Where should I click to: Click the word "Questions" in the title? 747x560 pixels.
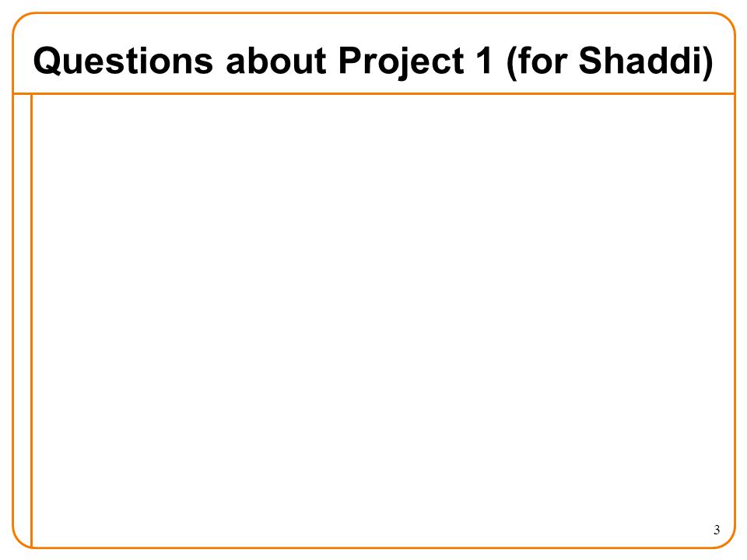(123, 61)
